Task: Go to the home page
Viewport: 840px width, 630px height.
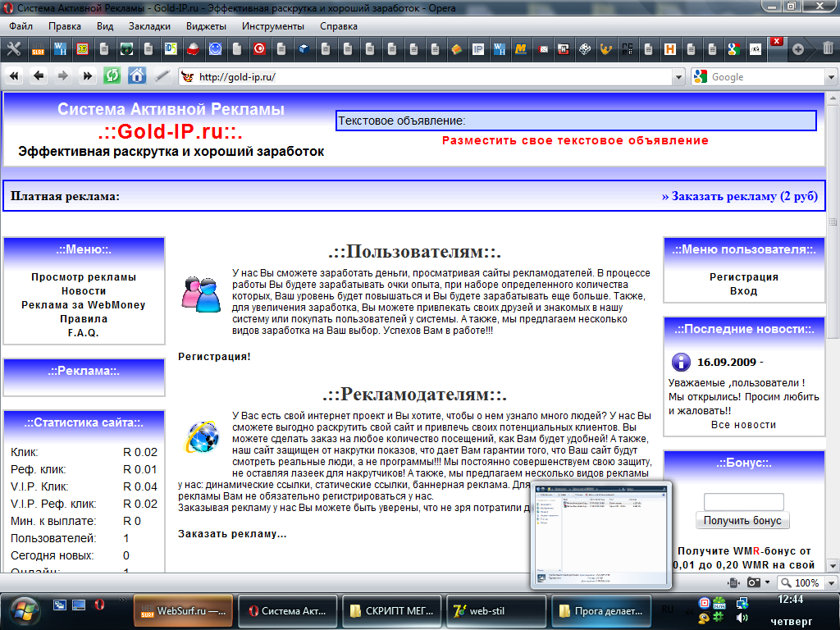Action: click(x=137, y=75)
